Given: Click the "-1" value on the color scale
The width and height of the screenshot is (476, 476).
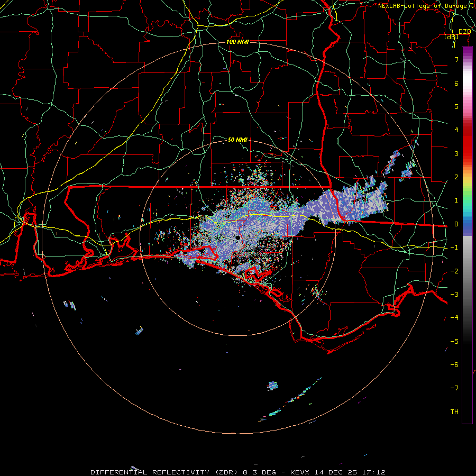Looking at the screenshot, I should [454, 248].
